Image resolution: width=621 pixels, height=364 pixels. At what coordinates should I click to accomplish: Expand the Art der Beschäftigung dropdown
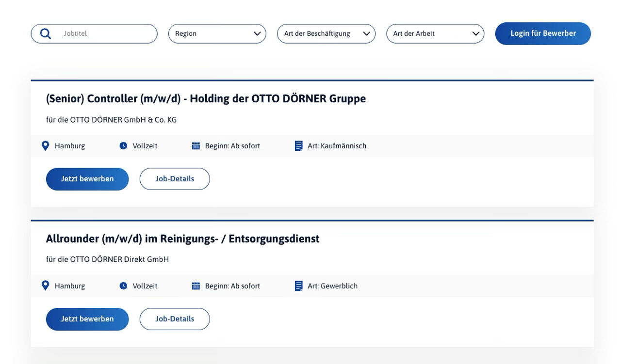coord(327,34)
